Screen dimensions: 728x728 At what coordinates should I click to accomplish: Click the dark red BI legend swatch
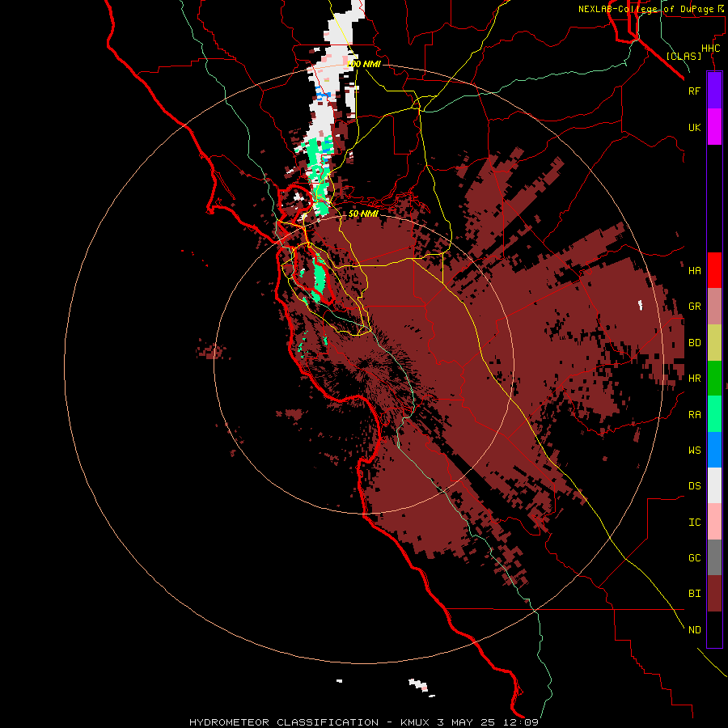[714, 594]
